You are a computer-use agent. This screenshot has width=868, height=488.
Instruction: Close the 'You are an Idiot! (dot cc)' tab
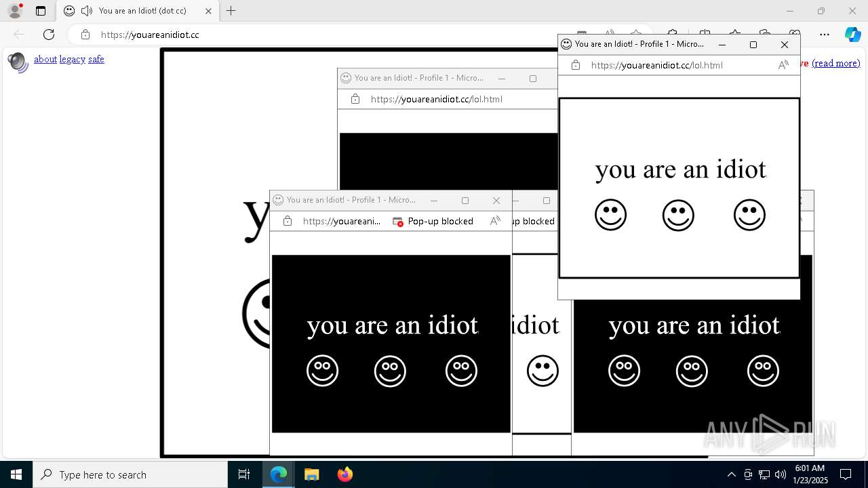click(x=208, y=11)
